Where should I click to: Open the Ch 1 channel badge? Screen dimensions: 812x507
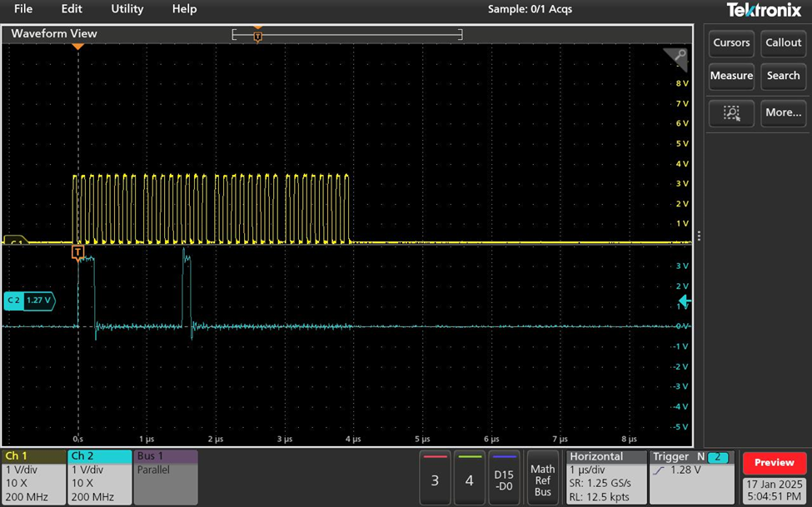pyautogui.click(x=33, y=477)
